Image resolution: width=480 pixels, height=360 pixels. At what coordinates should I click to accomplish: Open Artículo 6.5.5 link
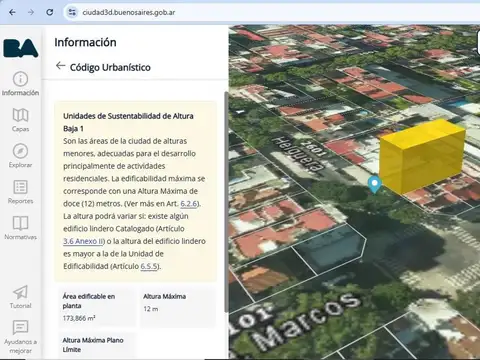(149, 266)
